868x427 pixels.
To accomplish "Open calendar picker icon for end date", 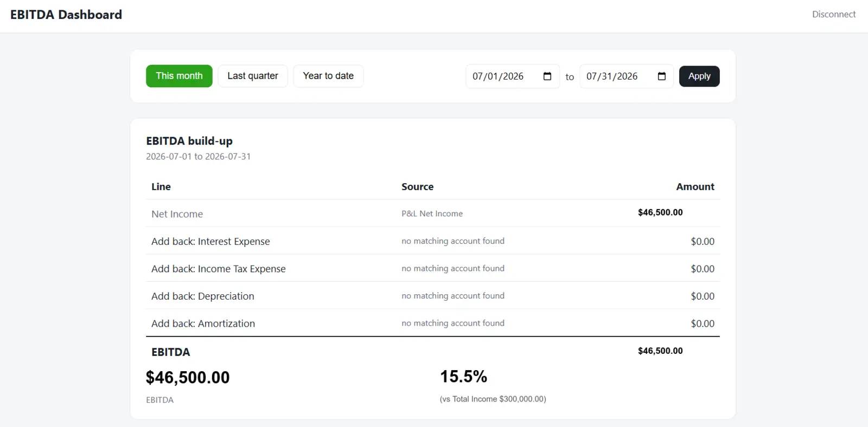I will pyautogui.click(x=662, y=76).
